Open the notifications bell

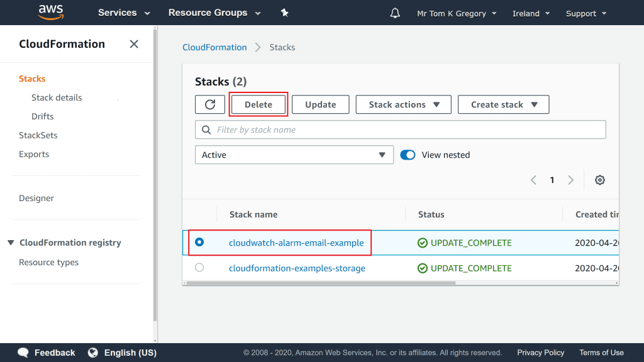click(x=395, y=13)
